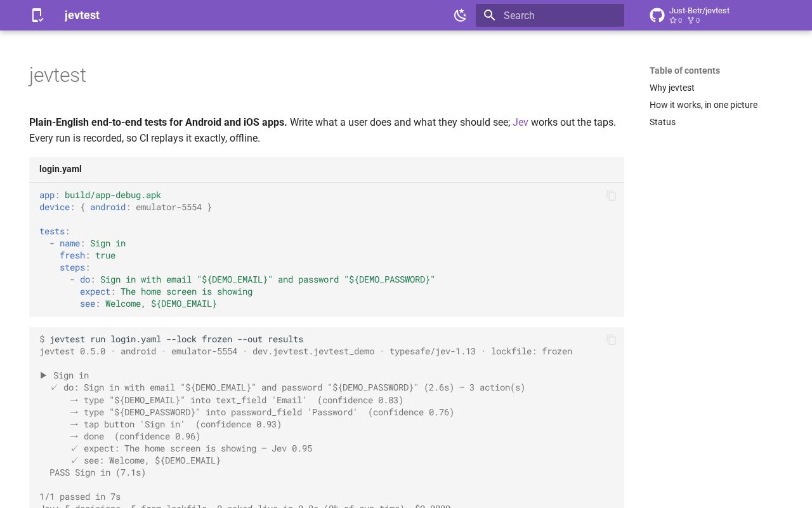This screenshot has height=508, width=812.
Task: Click the star count in repository info
Action: [676, 20]
